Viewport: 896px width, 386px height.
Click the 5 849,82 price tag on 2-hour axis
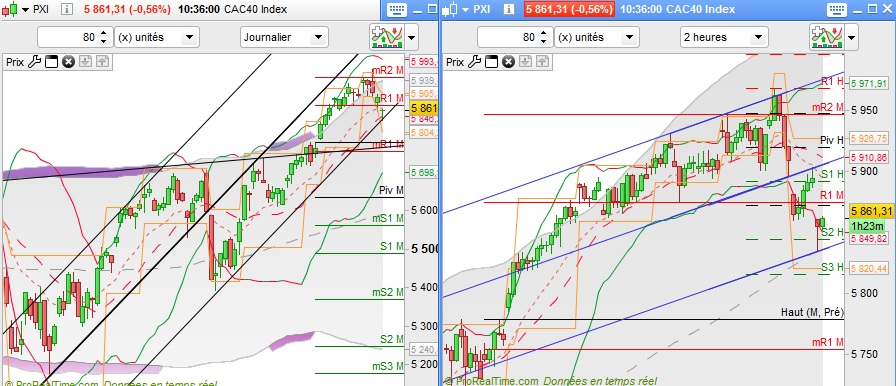pos(869,239)
